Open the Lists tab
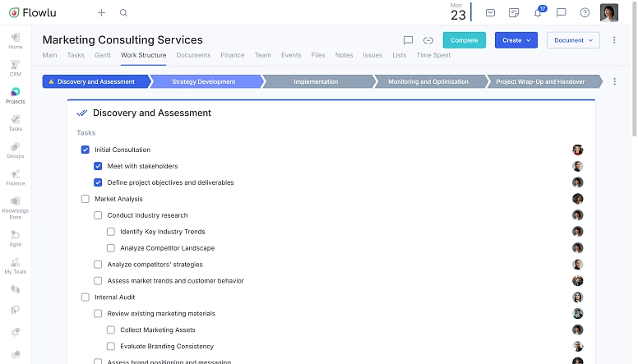The height and width of the screenshot is (364, 638). pos(399,55)
